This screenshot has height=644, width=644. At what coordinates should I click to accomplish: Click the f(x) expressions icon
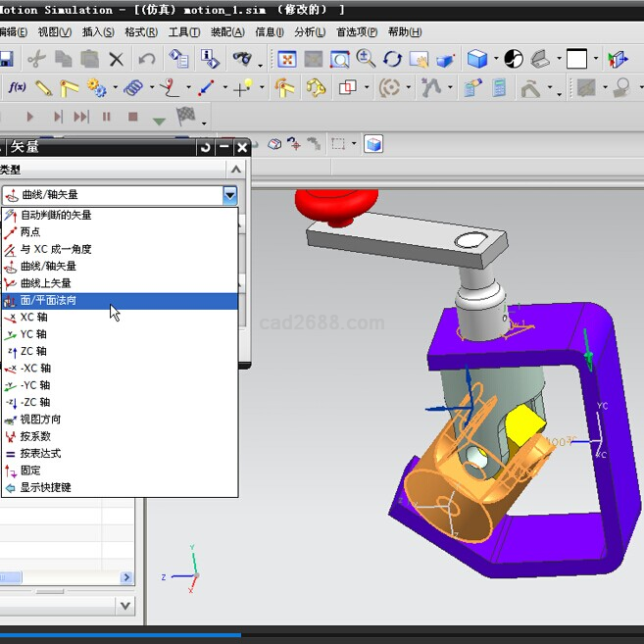pyautogui.click(x=17, y=88)
